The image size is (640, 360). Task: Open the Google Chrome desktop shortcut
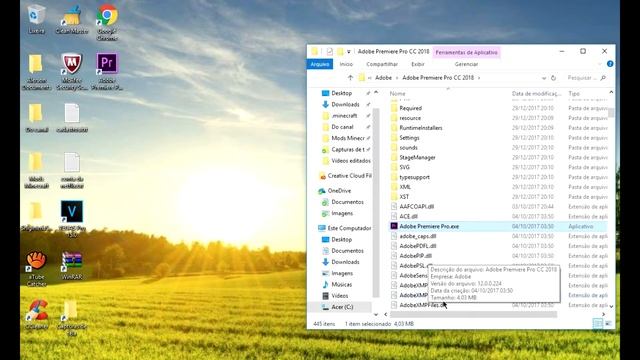pos(107,22)
